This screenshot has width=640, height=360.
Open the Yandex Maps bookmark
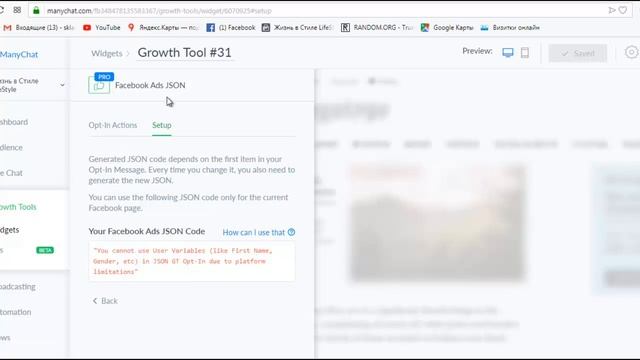coord(163,28)
